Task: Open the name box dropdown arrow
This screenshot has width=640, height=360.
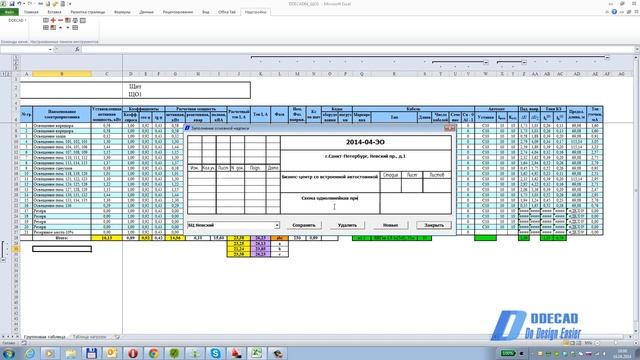Action: [x=50, y=49]
